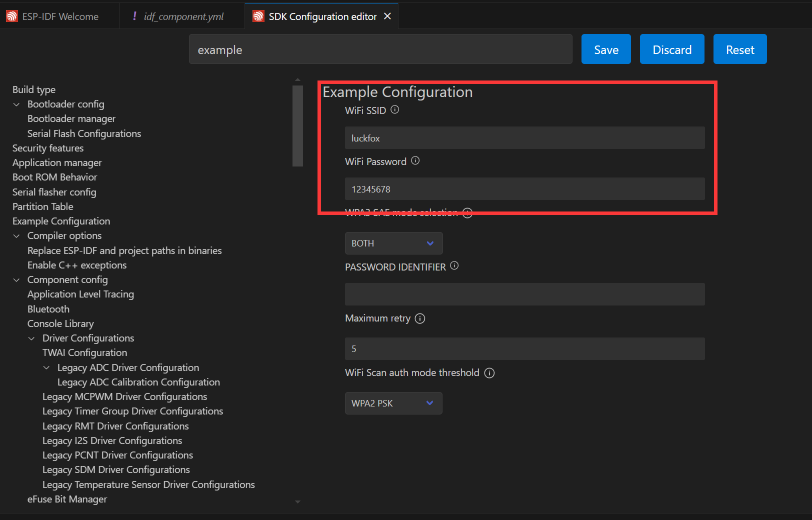812x520 pixels.
Task: Save the SDK configuration
Action: pos(606,49)
